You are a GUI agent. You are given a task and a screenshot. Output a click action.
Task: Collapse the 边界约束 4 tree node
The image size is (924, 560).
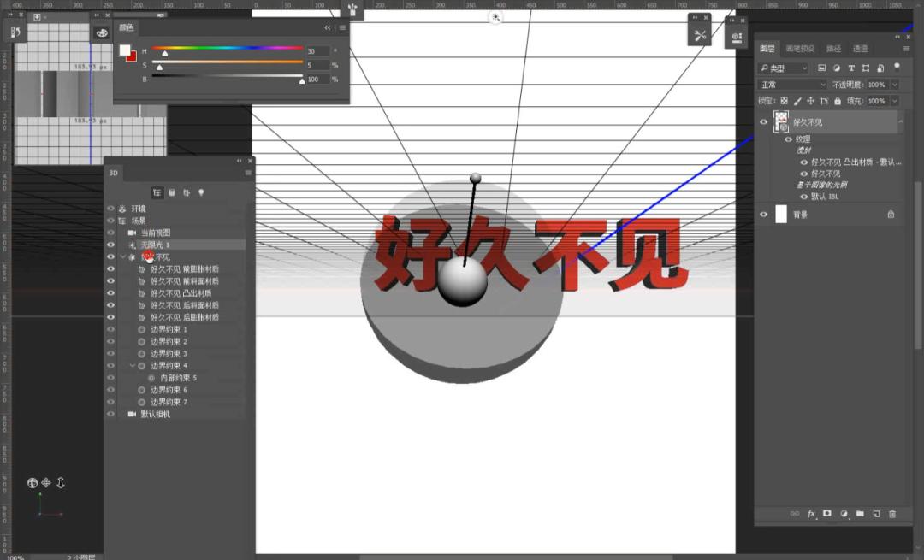[132, 366]
